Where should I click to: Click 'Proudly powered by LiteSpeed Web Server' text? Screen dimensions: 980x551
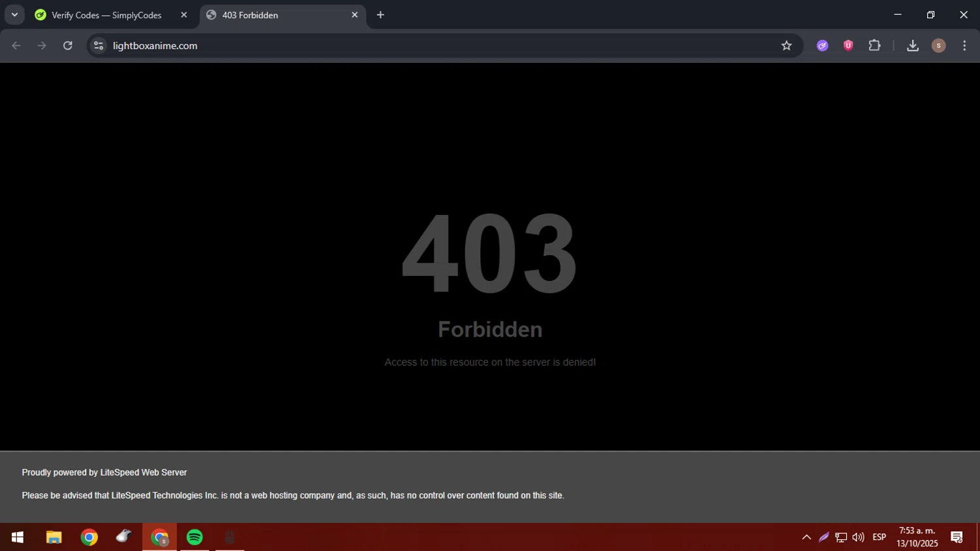tap(105, 473)
